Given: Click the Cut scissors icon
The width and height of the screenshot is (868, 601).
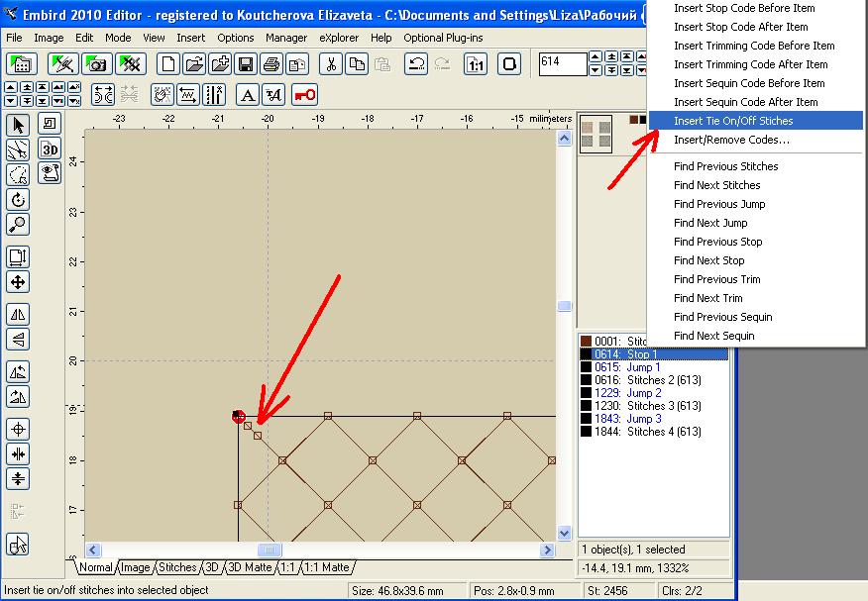Looking at the screenshot, I should coord(332,64).
